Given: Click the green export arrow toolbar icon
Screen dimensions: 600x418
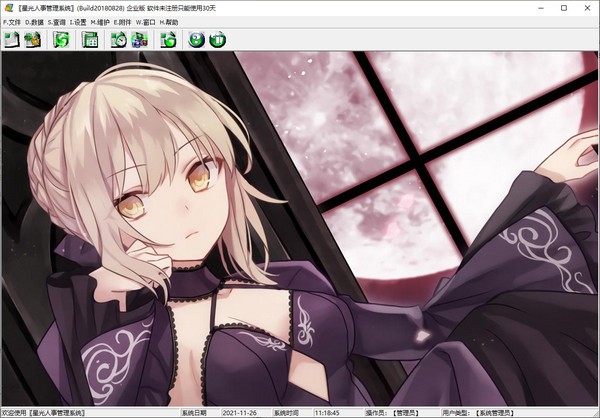Looking at the screenshot, I should coord(168,40).
